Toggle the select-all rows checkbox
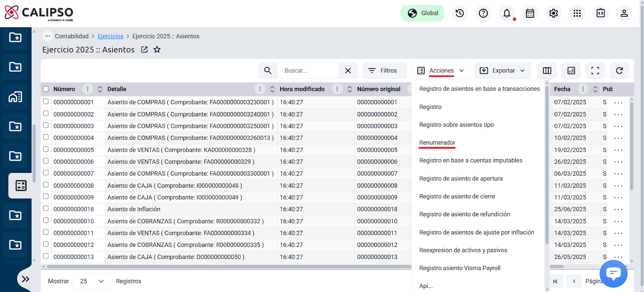 (46, 89)
